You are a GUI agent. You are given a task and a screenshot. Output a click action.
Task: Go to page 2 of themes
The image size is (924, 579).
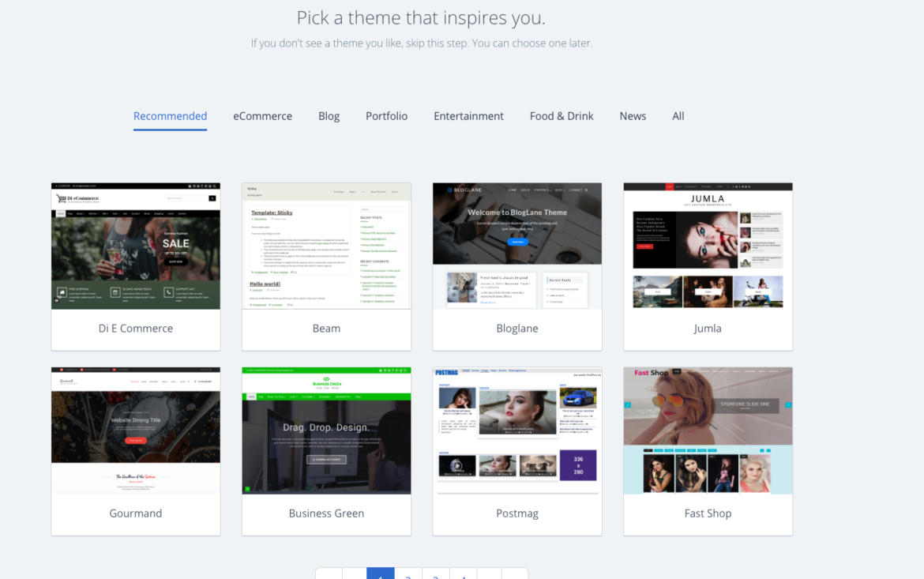tap(408, 575)
